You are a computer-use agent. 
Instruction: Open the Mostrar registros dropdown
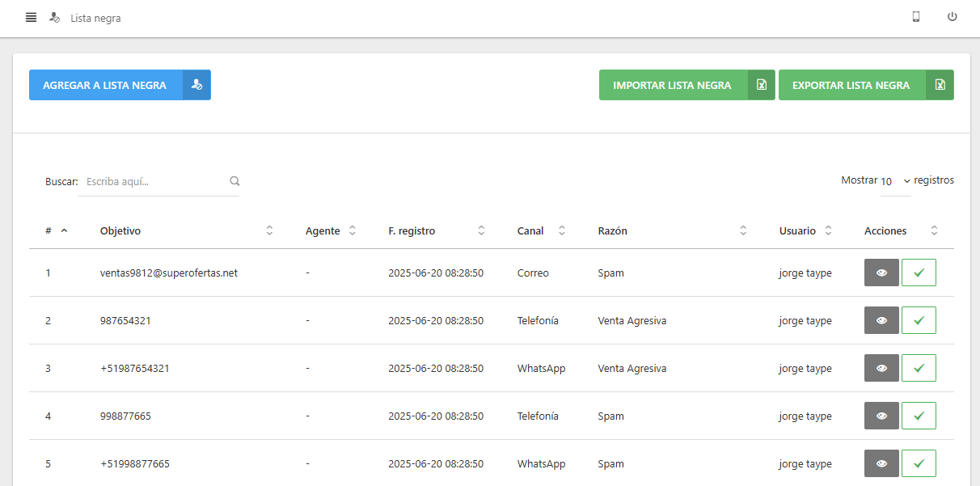point(896,181)
